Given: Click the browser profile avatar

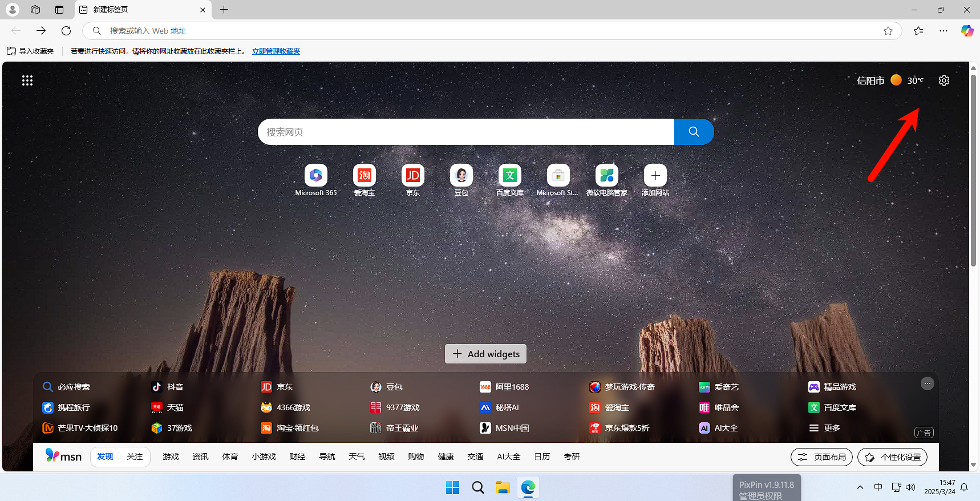Looking at the screenshot, I should click(12, 10).
